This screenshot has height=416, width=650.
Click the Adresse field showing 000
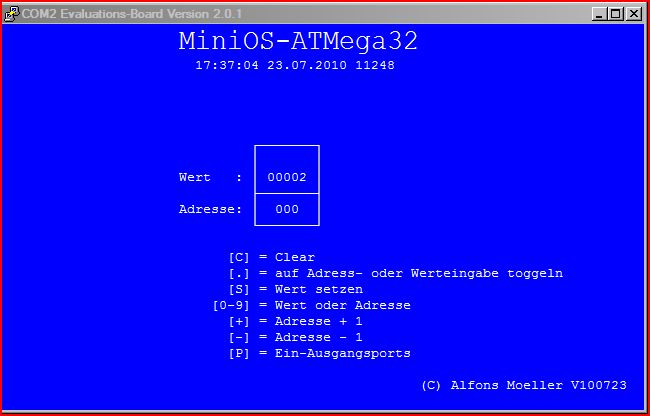[287, 209]
